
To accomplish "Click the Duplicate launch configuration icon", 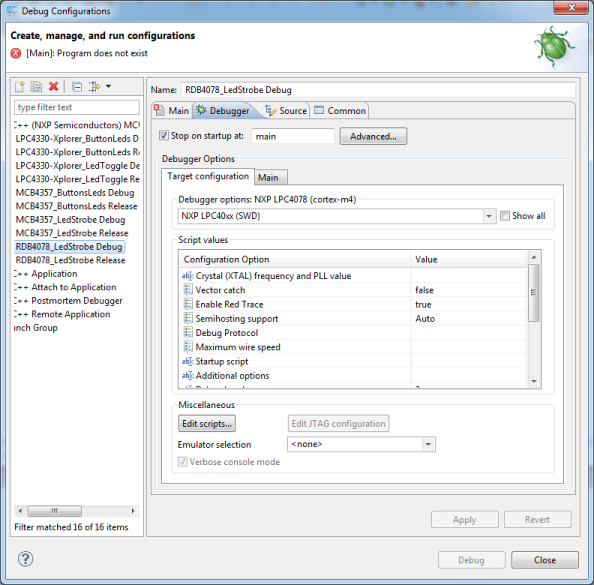I will (36, 87).
